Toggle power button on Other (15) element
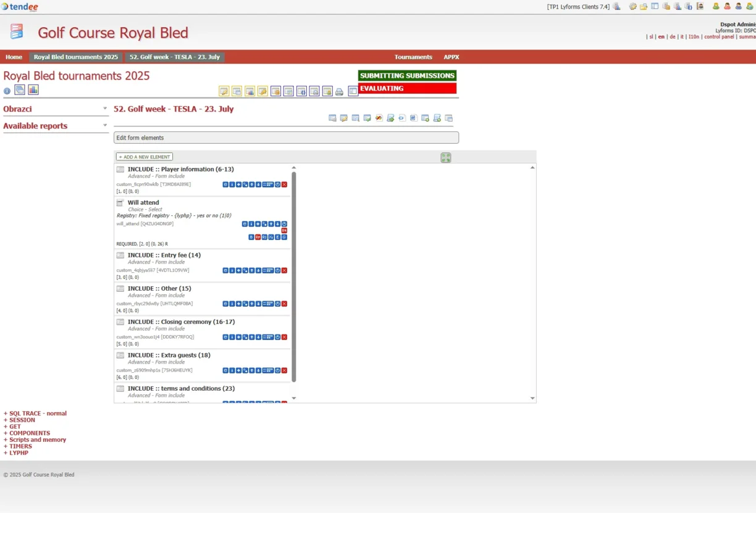The height and width of the screenshot is (553, 756). (278, 304)
